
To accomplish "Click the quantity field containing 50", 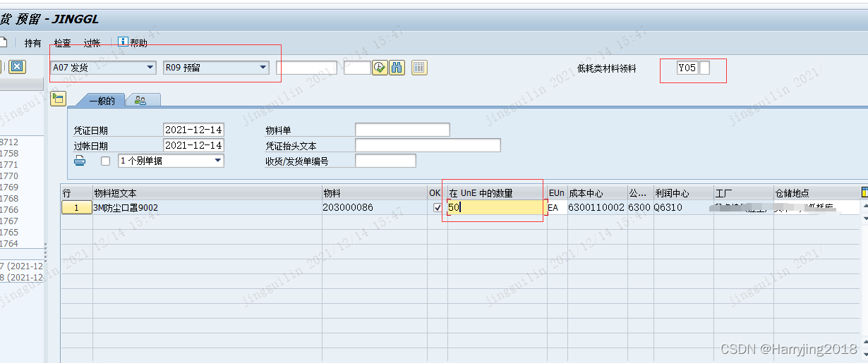I will coord(497,207).
